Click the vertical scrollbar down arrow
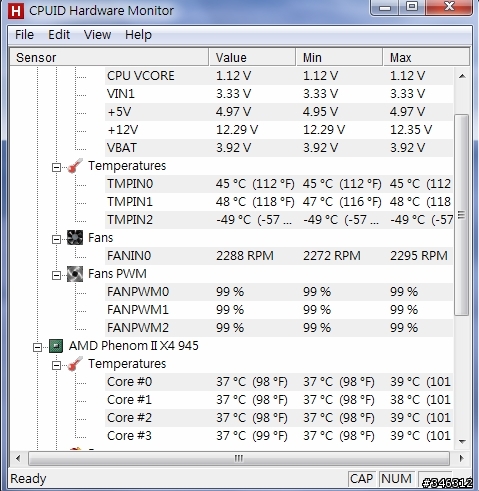The image size is (479, 491). click(462, 441)
